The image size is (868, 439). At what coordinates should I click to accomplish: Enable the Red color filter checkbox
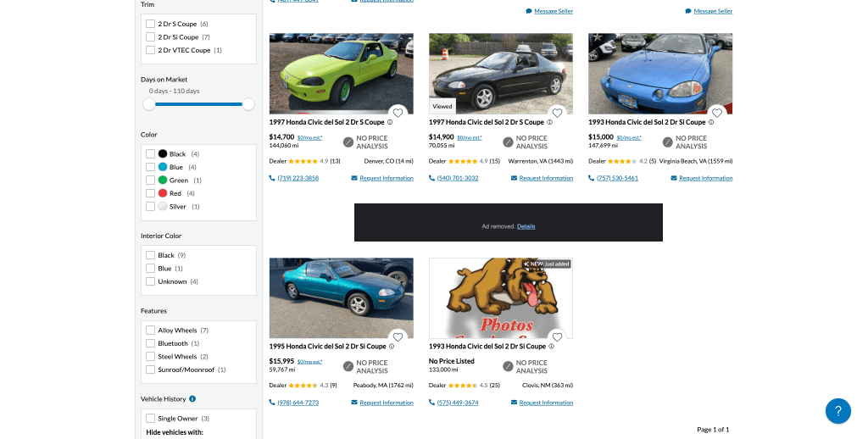[x=150, y=193]
